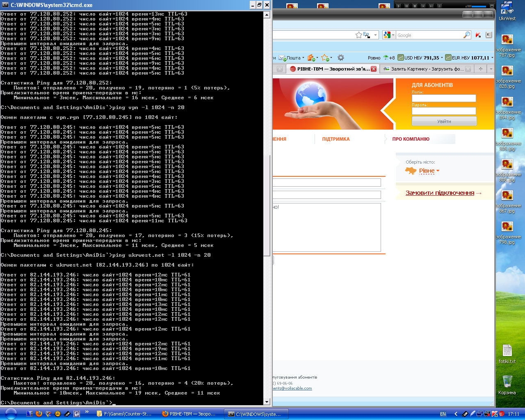Stop the media player
The image size is (525, 420).
[415, 6]
